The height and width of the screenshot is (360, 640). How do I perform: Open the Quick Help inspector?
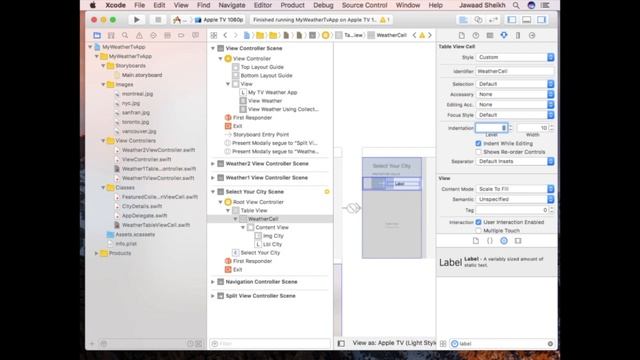476,36
